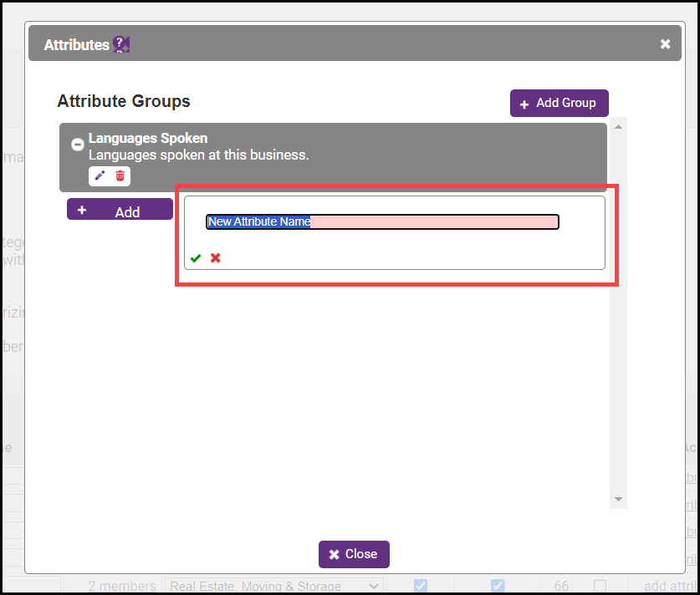Click the add attributes link in bottom row
This screenshot has width=700, height=595.
point(671,586)
